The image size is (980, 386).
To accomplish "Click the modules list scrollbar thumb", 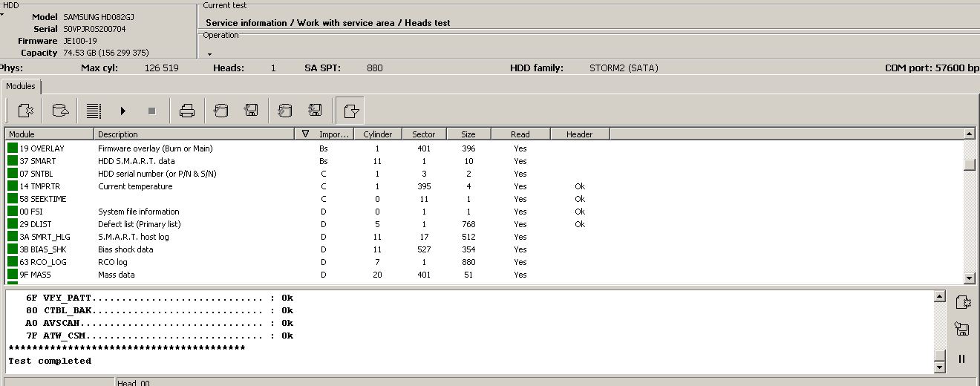I will tap(969, 165).
